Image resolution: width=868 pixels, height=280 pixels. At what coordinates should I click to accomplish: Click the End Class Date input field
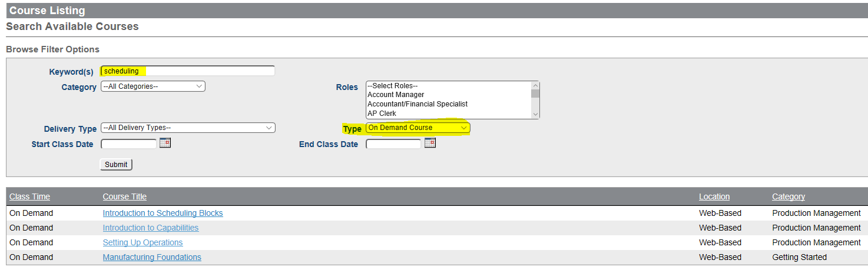coord(394,144)
